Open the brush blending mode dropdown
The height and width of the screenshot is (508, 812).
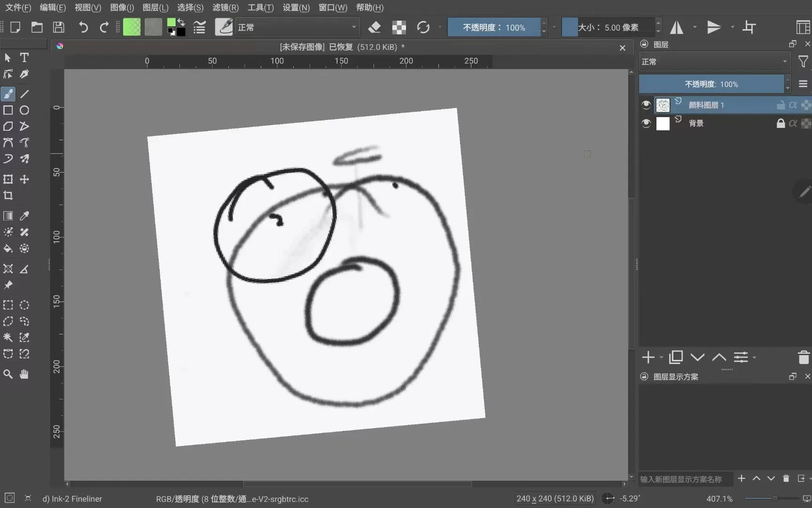click(297, 27)
